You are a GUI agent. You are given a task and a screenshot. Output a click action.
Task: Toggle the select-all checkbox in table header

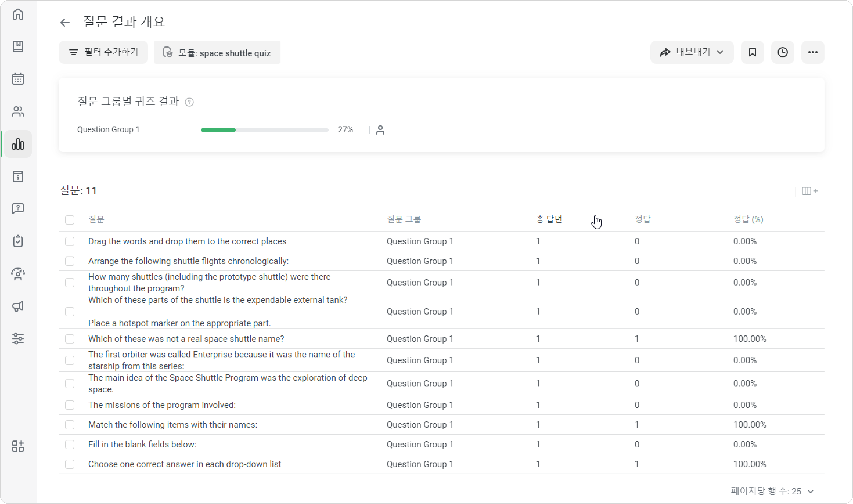(70, 220)
